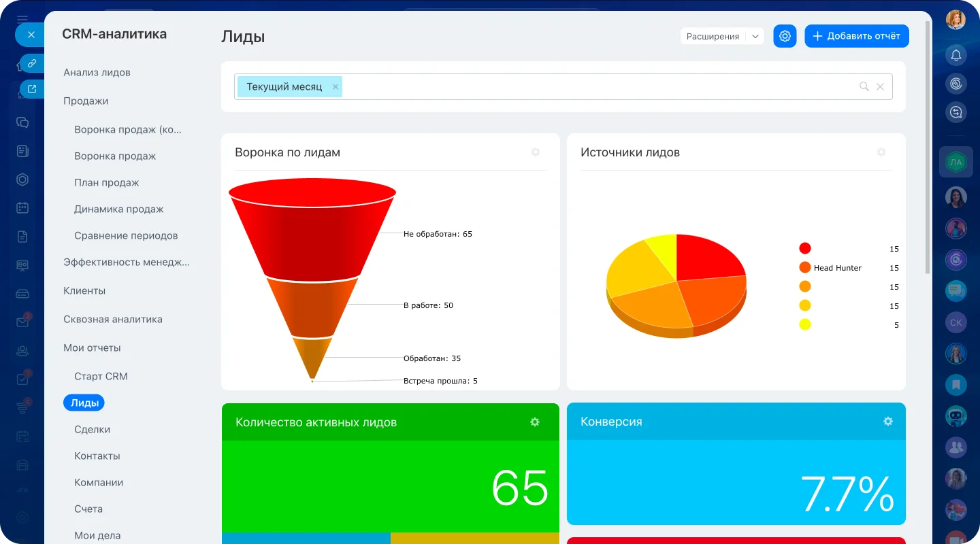
Task: Open Анализ лидов menu item
Action: pos(97,72)
